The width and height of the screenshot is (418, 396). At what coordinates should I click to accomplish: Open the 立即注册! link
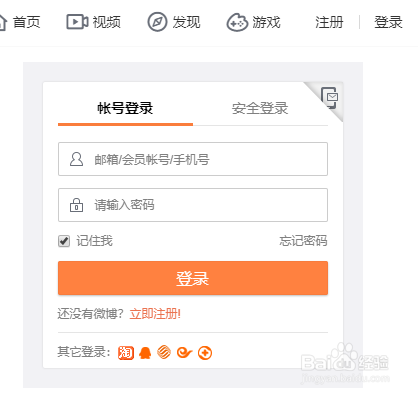155,314
